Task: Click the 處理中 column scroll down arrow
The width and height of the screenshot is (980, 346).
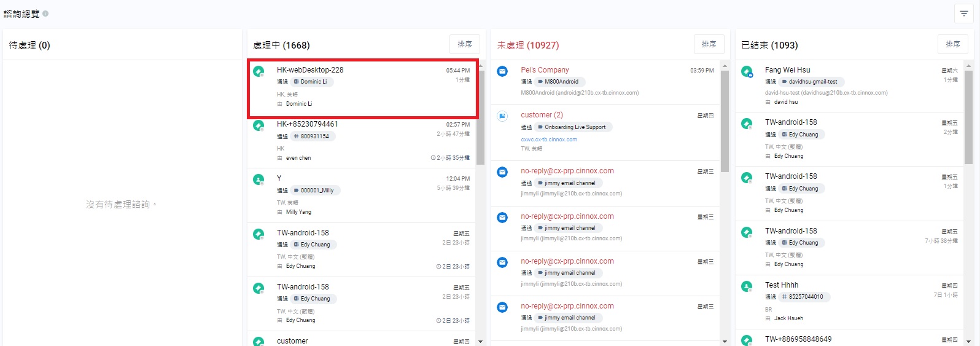Action: (480, 341)
